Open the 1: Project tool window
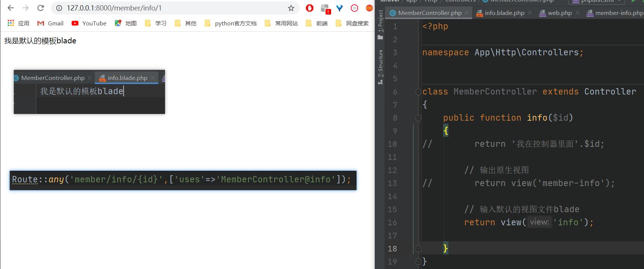The width and height of the screenshot is (644, 269). point(380,25)
